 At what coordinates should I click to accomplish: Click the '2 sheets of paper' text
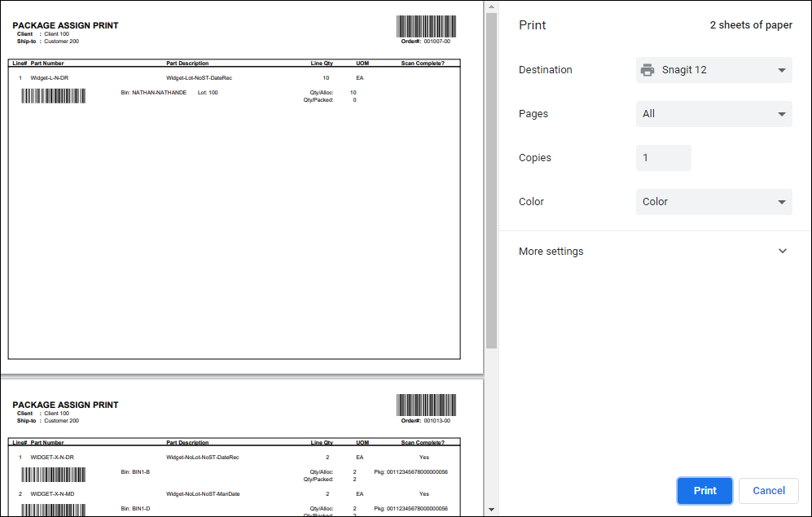[x=751, y=25]
